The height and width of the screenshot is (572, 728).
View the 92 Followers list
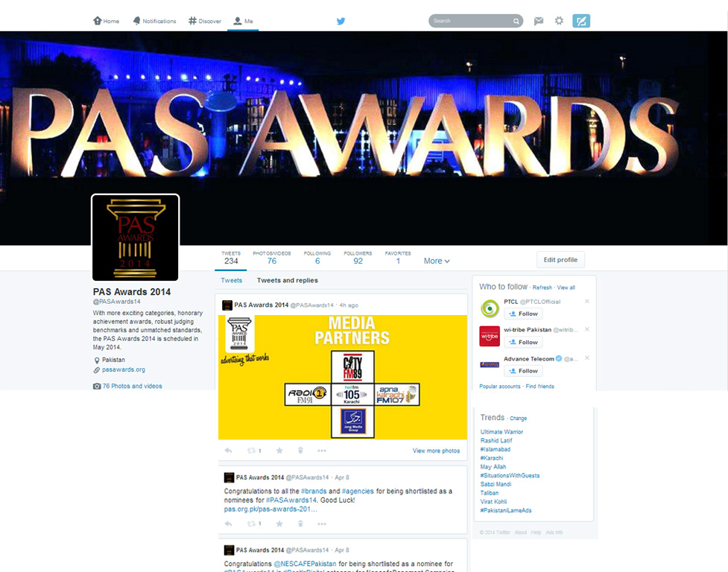358,258
